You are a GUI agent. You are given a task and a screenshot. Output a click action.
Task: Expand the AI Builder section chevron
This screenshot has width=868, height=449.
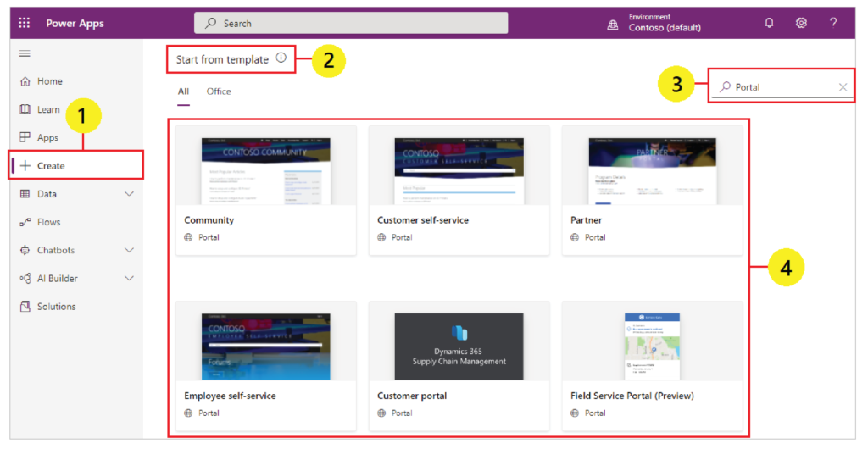(129, 279)
